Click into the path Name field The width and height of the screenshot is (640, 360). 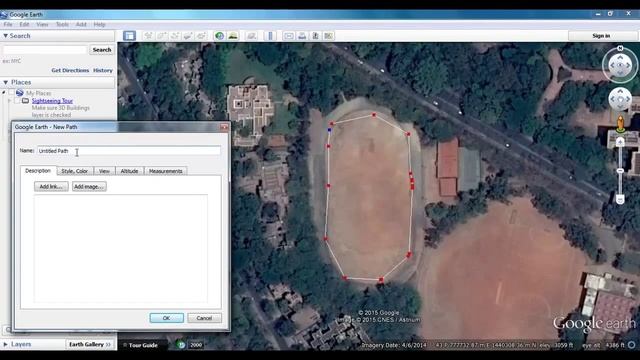tap(129, 151)
